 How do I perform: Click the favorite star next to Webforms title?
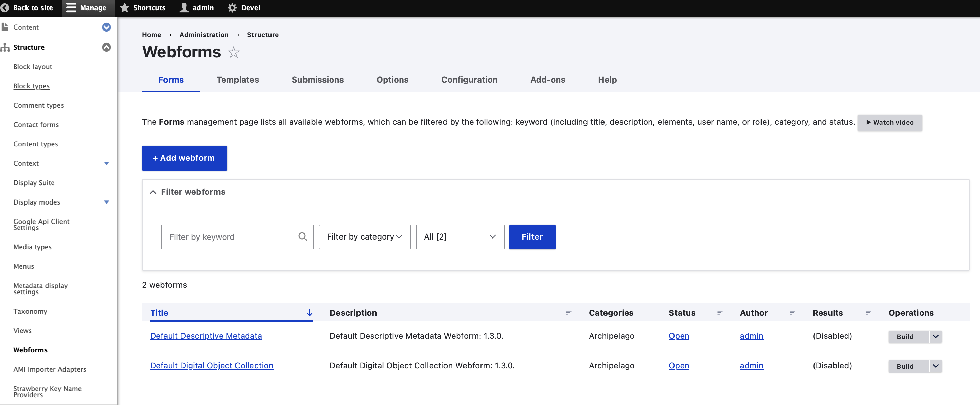click(x=233, y=52)
